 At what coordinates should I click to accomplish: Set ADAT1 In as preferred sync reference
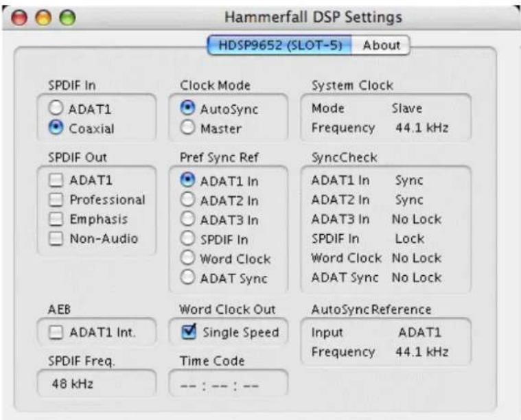pyautogui.click(x=187, y=180)
